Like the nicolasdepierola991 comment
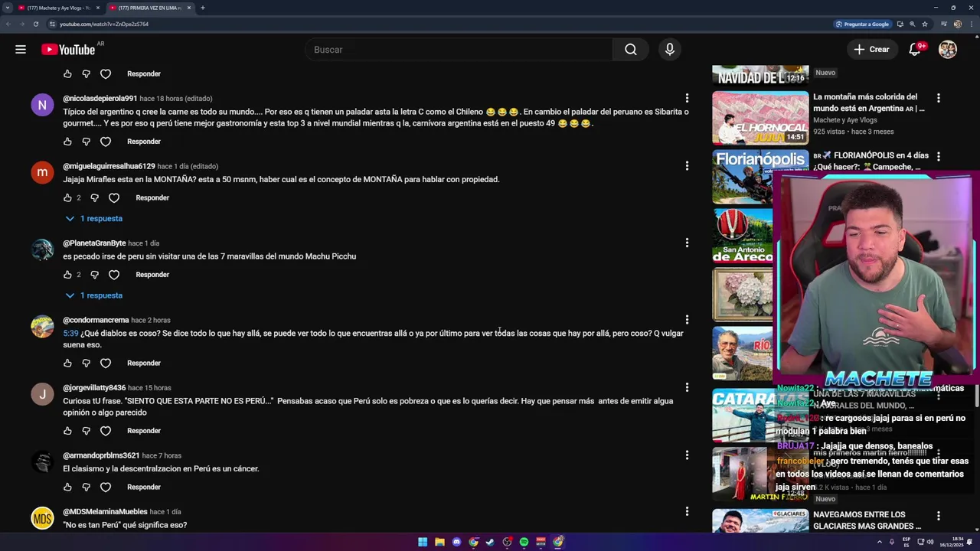The height and width of the screenshot is (551, 980). (67, 142)
